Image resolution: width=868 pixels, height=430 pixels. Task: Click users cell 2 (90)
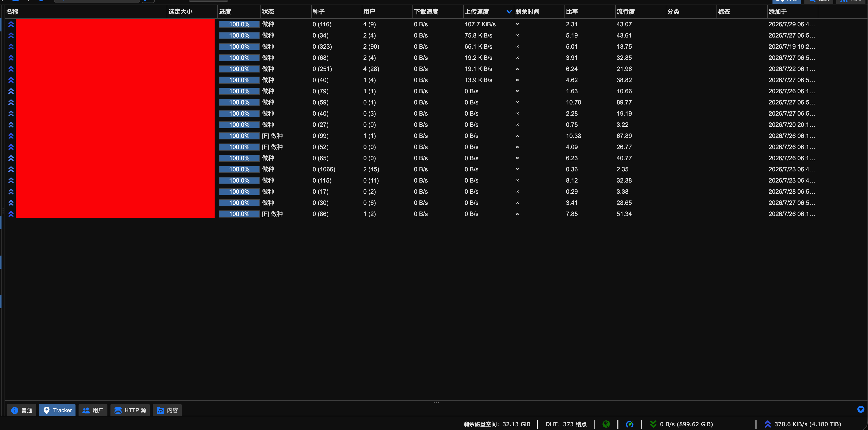(x=371, y=47)
